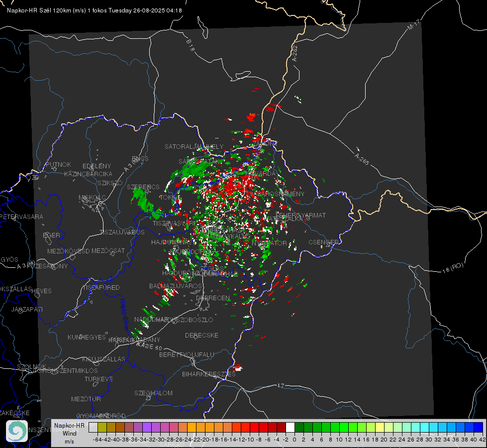Image resolution: width=487 pixels, height=448 pixels.
Task: Click the BALMAZÚJVÁROS label
Action: click(176, 286)
